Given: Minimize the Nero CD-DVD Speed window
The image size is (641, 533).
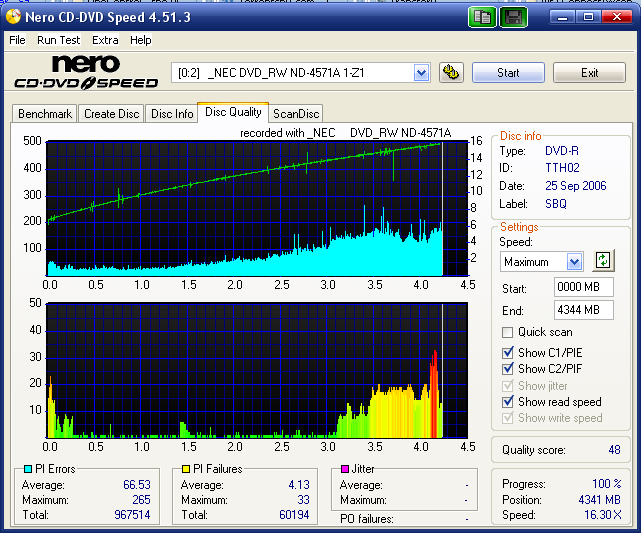Looking at the screenshot, I should (x=563, y=17).
